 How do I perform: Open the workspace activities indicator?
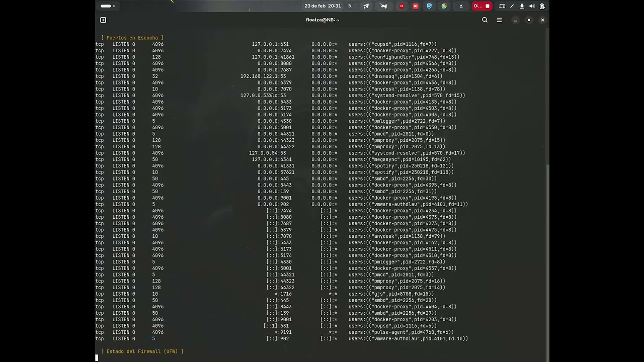[108, 6]
